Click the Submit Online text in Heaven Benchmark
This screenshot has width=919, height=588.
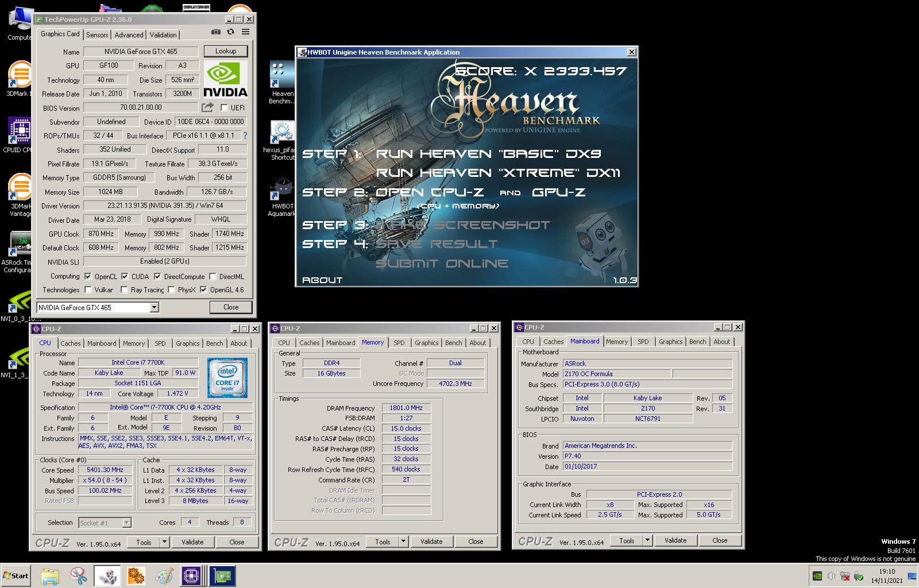click(442, 264)
